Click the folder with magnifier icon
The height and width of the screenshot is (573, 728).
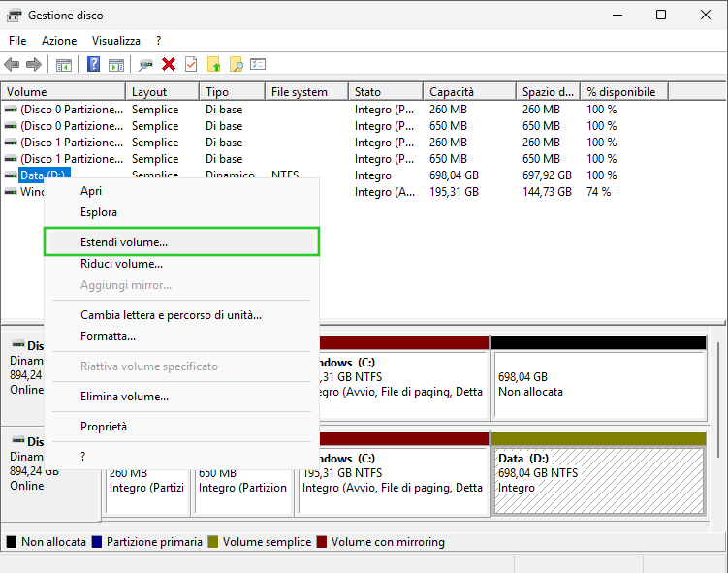pyautogui.click(x=236, y=64)
